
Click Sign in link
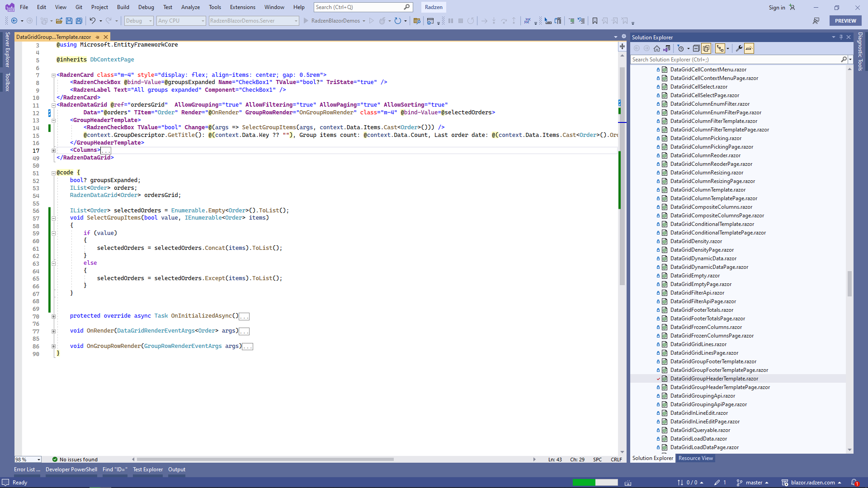(777, 7)
